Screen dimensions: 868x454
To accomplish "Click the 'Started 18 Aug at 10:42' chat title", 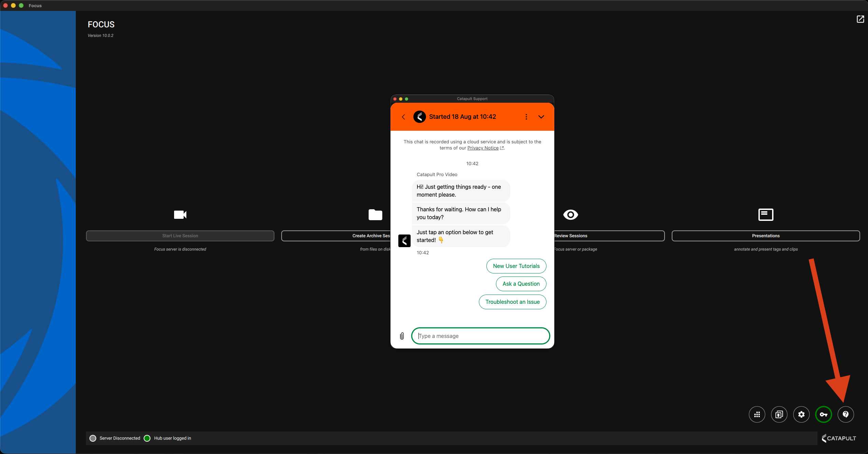I will tap(463, 117).
